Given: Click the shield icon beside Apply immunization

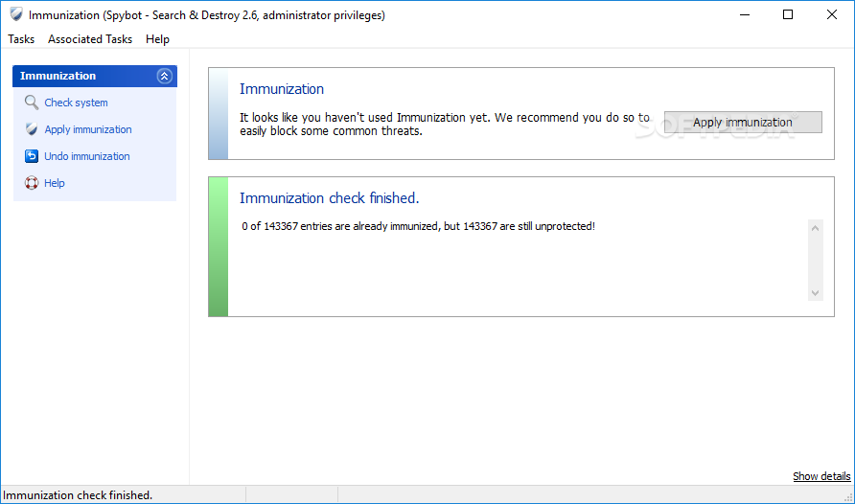Looking at the screenshot, I should [x=32, y=129].
